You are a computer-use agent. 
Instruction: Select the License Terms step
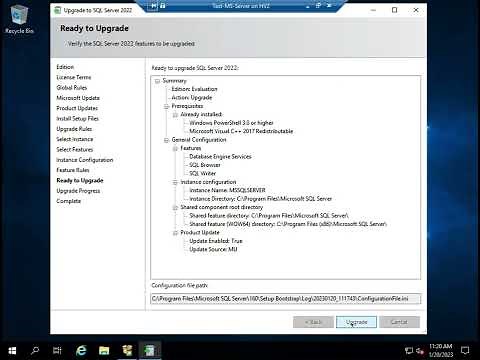pyautogui.click(x=74, y=77)
